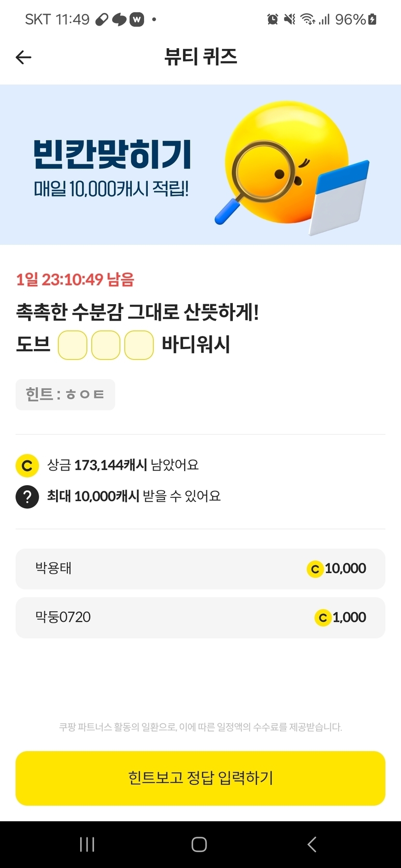
Task: Tap the 힌트: ㅎㅇㅌ hint chip
Action: 65,394
